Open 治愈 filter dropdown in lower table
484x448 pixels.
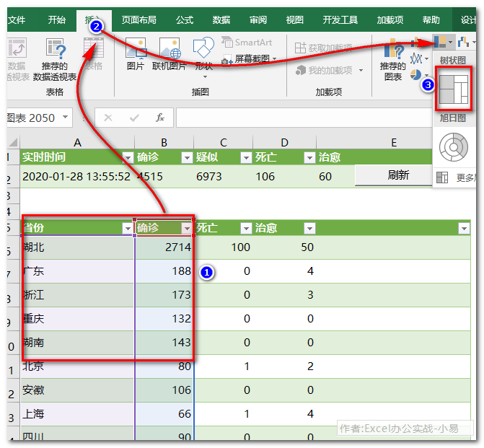click(x=309, y=229)
